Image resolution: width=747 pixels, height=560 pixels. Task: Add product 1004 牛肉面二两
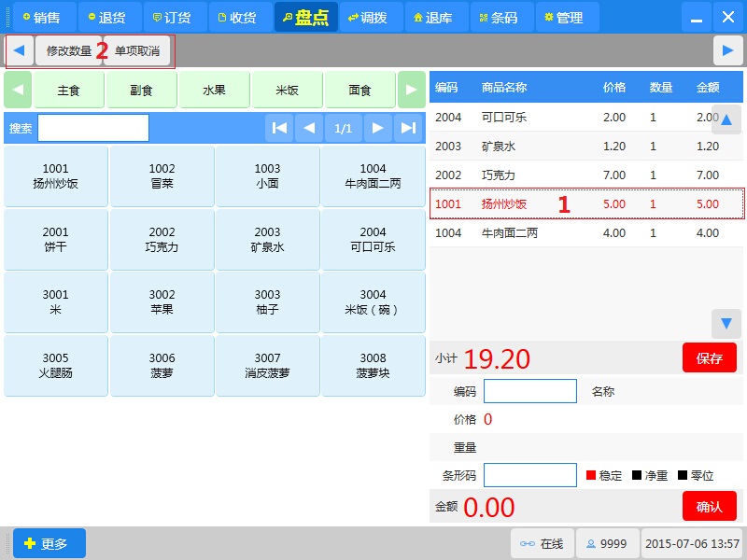click(x=373, y=176)
